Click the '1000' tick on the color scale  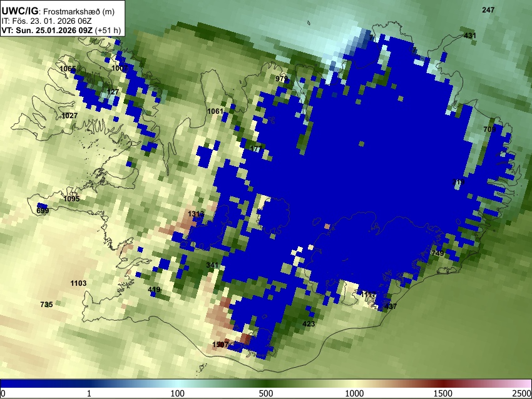pos(354,393)
